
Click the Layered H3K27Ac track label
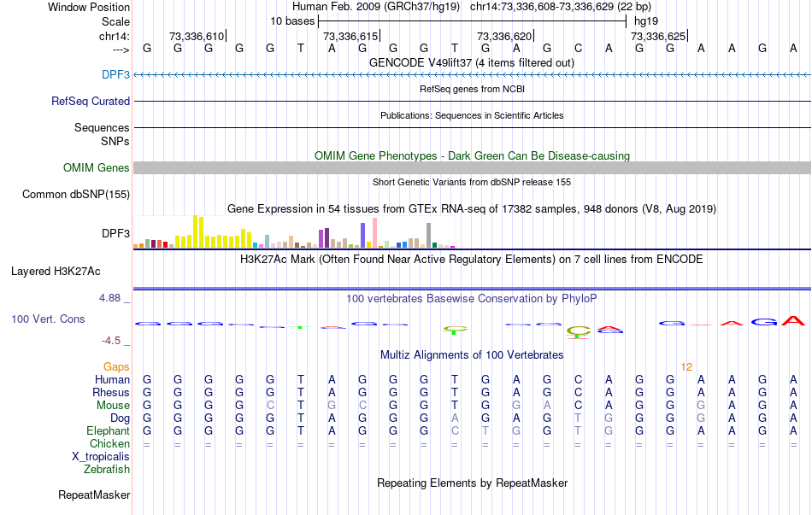coord(56,272)
